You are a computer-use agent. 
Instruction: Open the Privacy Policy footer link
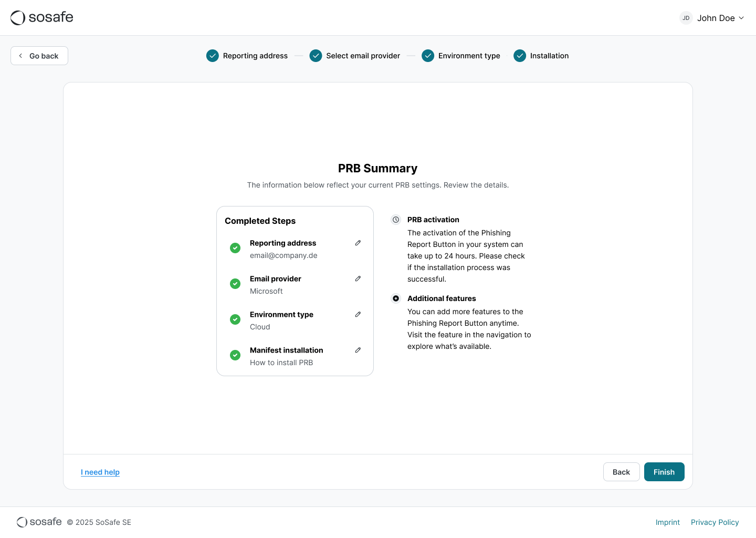tap(715, 522)
